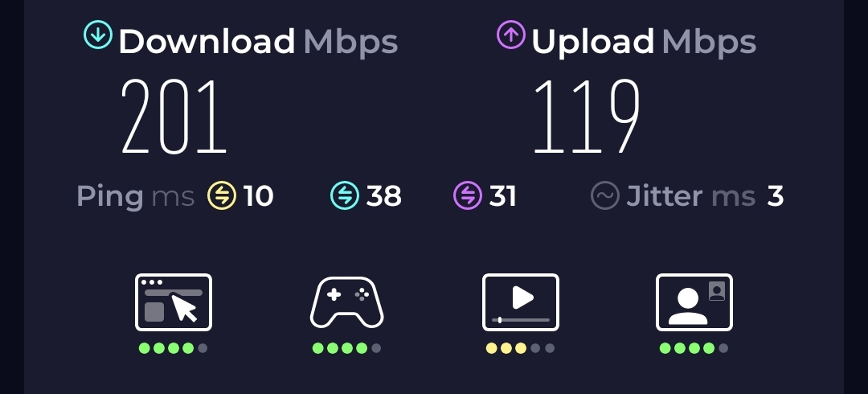Select the yellow idle ping icon
The width and height of the screenshot is (868, 394).
pos(222,195)
